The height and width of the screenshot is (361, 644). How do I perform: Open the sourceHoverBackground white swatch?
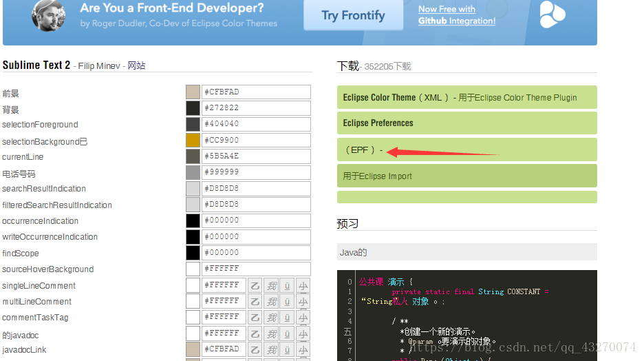tap(193, 269)
